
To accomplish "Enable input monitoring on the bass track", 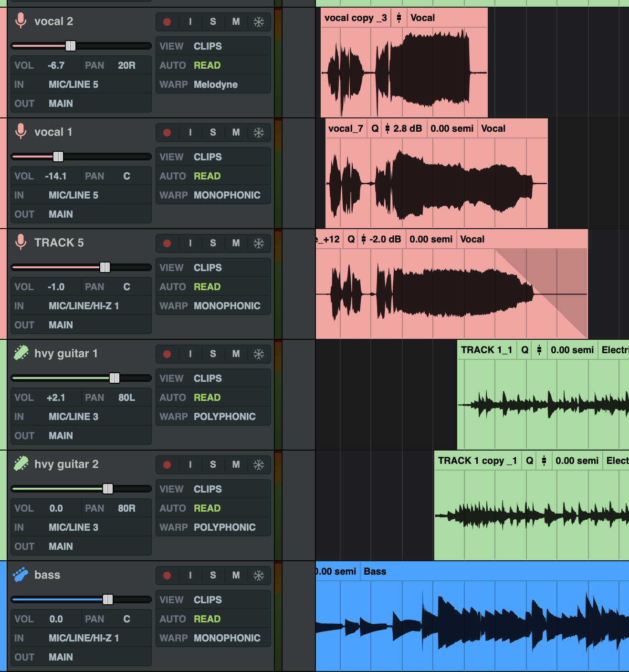I will (x=190, y=575).
